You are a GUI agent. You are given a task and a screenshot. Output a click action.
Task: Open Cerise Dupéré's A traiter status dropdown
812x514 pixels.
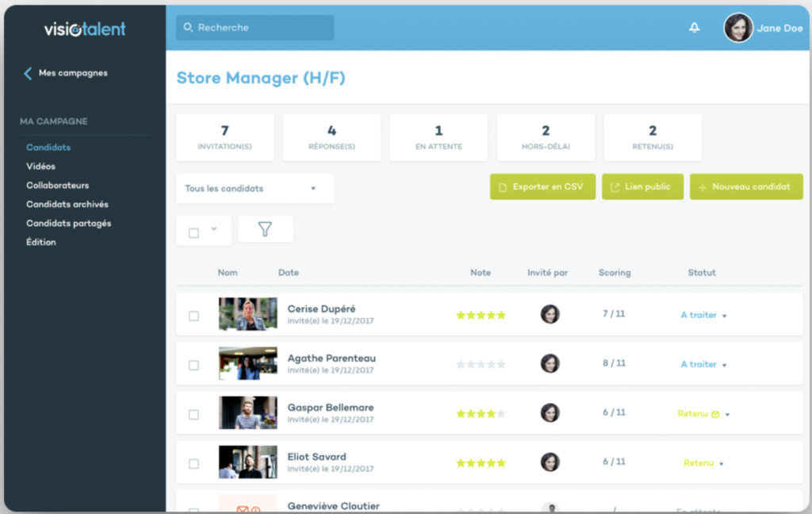click(x=704, y=315)
